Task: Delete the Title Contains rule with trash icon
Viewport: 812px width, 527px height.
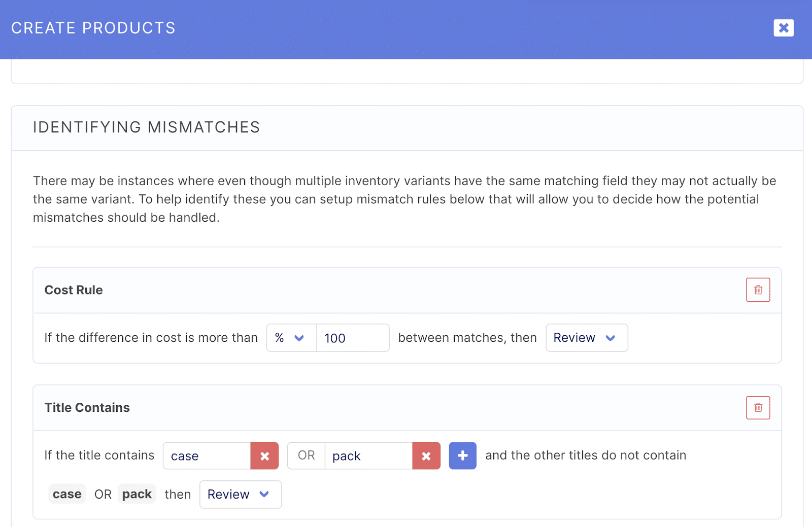Action: coord(758,407)
